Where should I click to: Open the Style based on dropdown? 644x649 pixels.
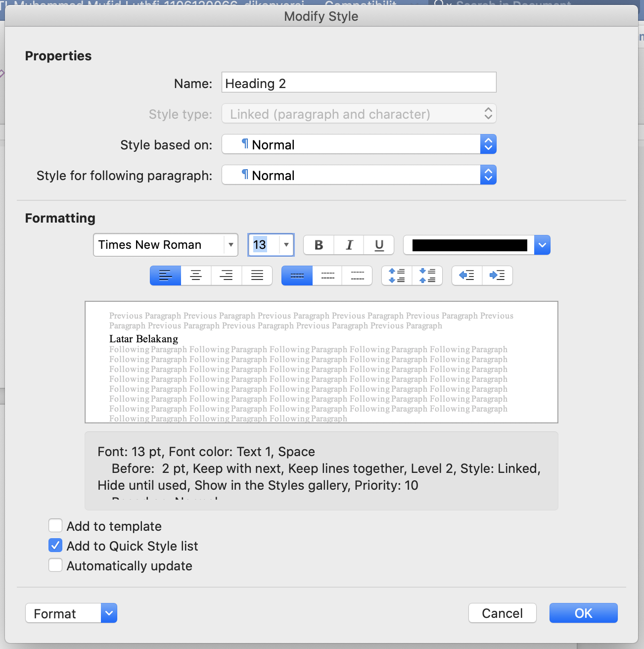coord(488,144)
